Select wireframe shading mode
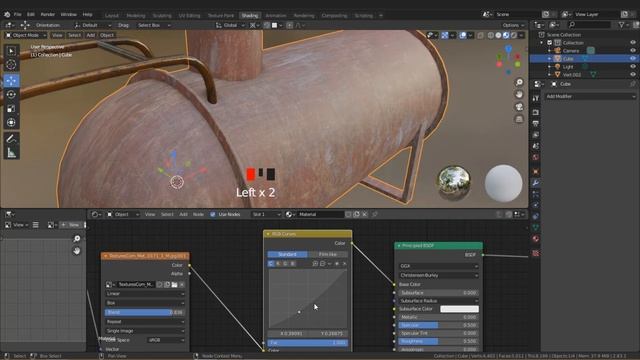The image size is (640, 360). 491,36
